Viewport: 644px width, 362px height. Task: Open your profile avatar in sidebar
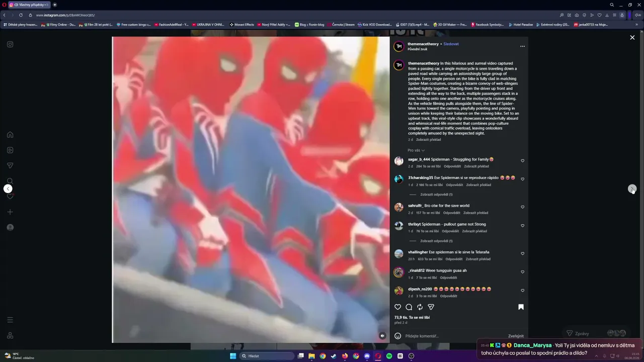tap(10, 227)
